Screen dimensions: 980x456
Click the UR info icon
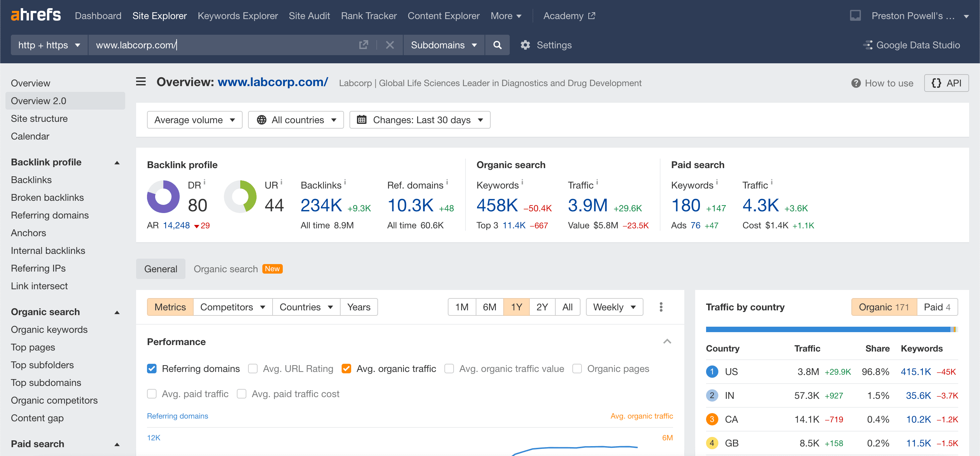click(x=281, y=182)
